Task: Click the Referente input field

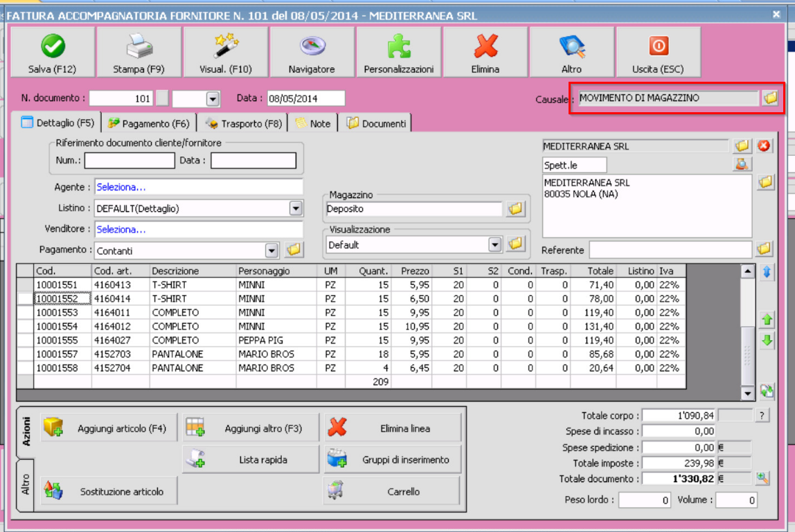Action: [670, 249]
